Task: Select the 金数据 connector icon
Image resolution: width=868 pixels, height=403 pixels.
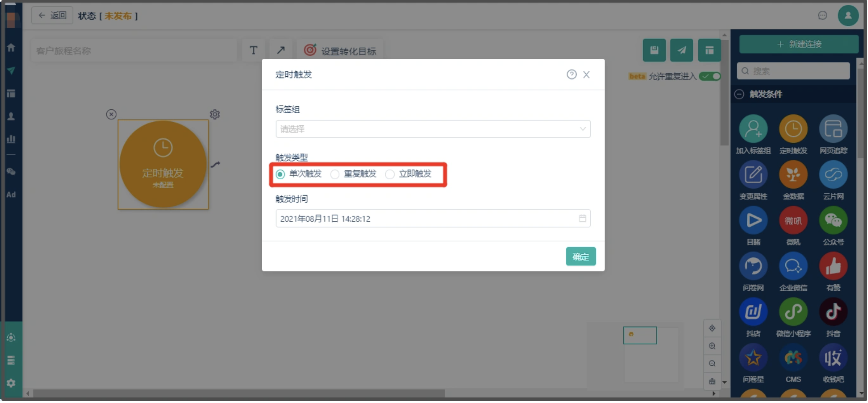Action: 794,175
